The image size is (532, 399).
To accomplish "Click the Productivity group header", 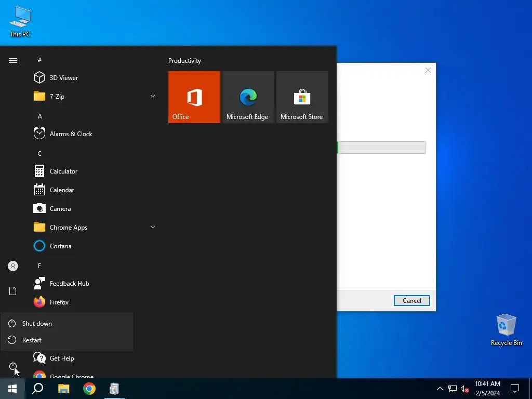I will pyautogui.click(x=184, y=61).
